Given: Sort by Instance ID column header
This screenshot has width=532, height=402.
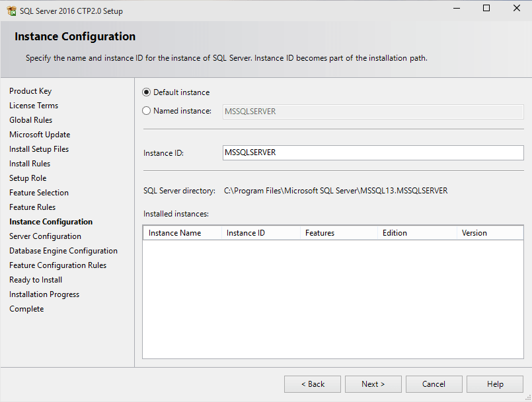Looking at the screenshot, I should click(x=261, y=233).
